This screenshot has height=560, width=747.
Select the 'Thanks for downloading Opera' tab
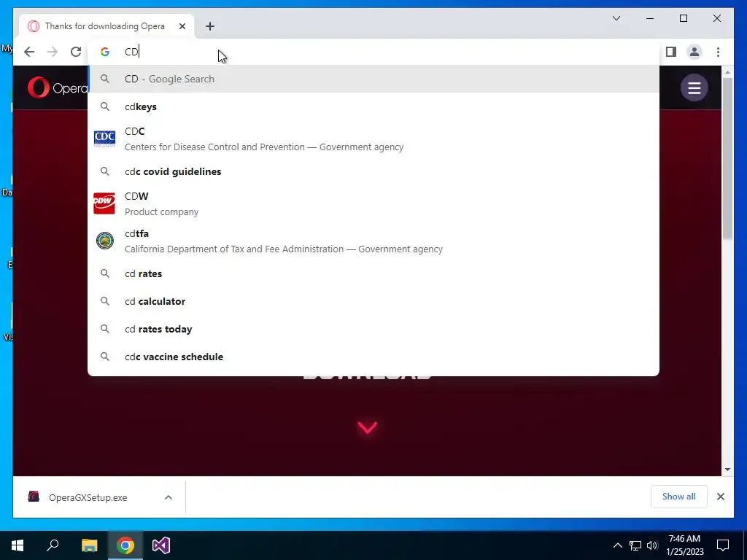pyautogui.click(x=107, y=27)
